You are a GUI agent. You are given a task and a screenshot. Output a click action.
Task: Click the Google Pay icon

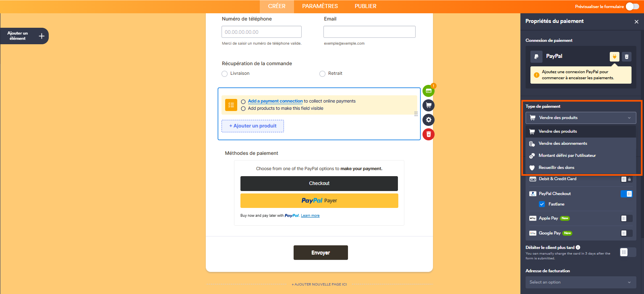(533, 233)
